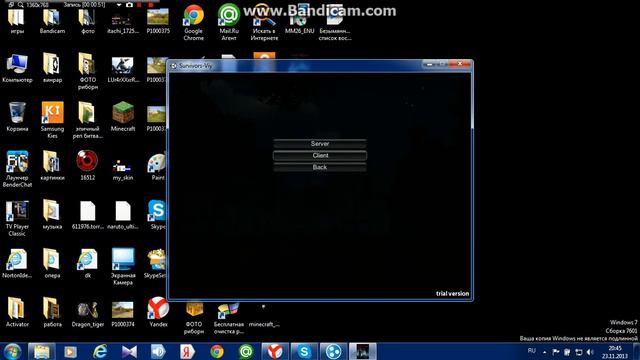Open Internet Explorer in the taskbar

click(x=100, y=351)
